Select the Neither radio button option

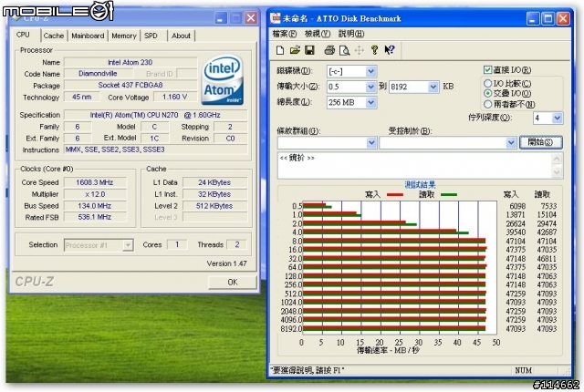(x=487, y=104)
